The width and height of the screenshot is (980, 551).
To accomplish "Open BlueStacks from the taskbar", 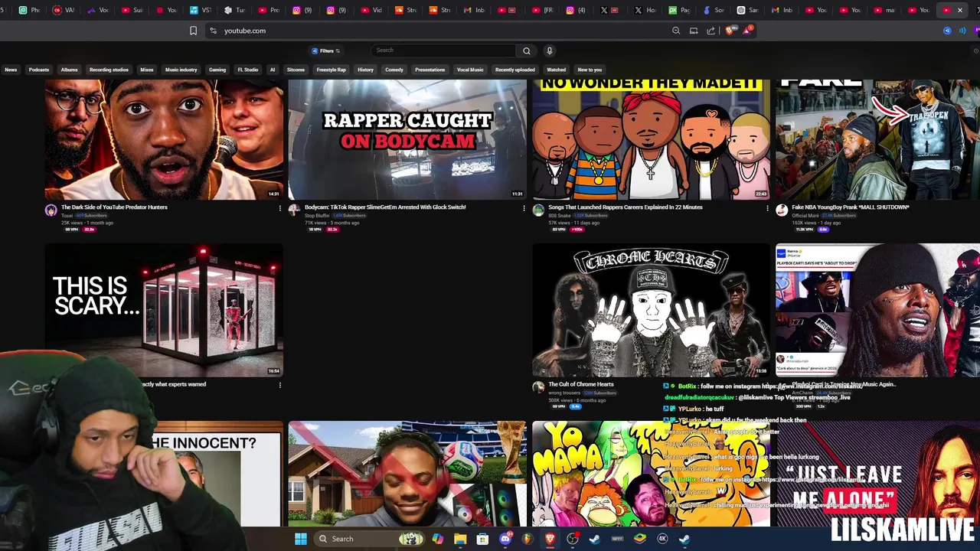I will (640, 539).
